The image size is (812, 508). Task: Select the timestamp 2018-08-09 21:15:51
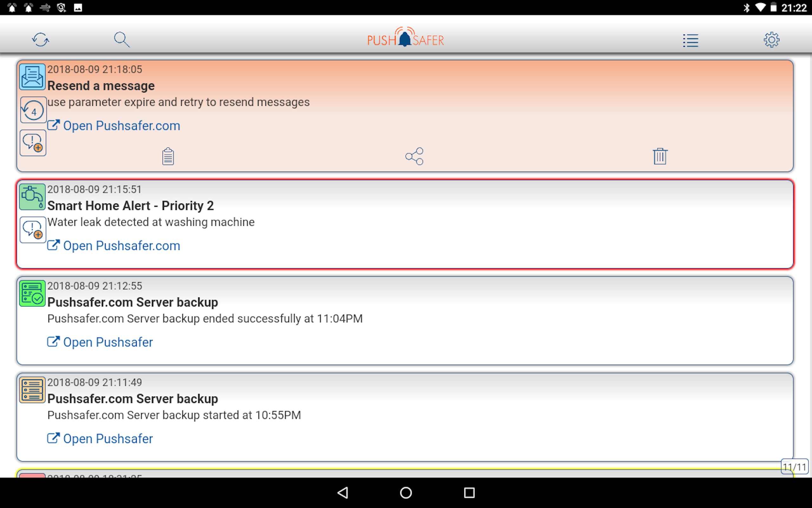click(x=95, y=189)
